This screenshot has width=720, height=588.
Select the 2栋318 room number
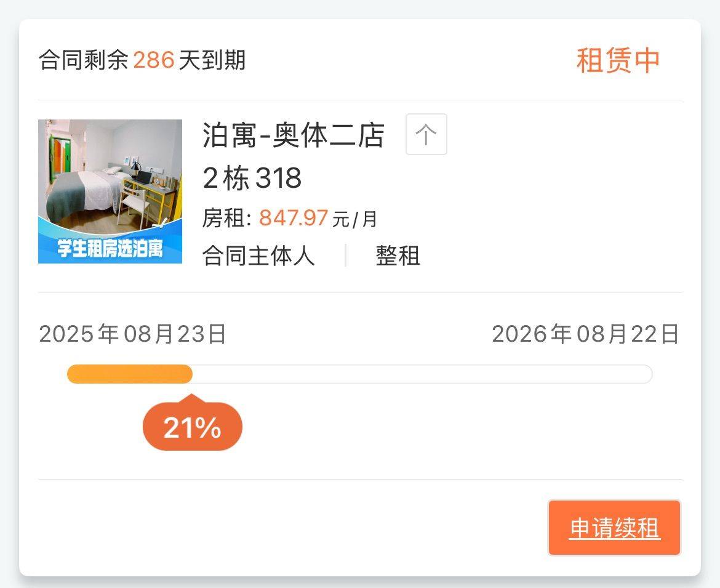click(252, 179)
